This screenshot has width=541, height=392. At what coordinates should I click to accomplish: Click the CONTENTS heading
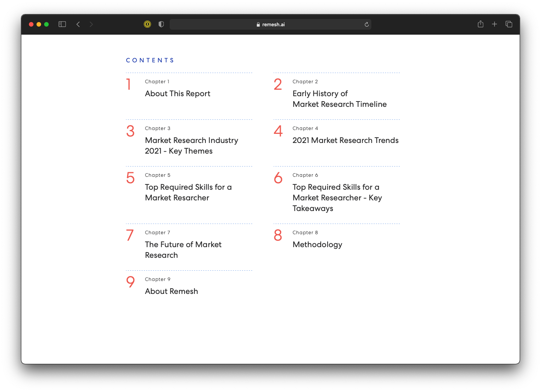150,60
